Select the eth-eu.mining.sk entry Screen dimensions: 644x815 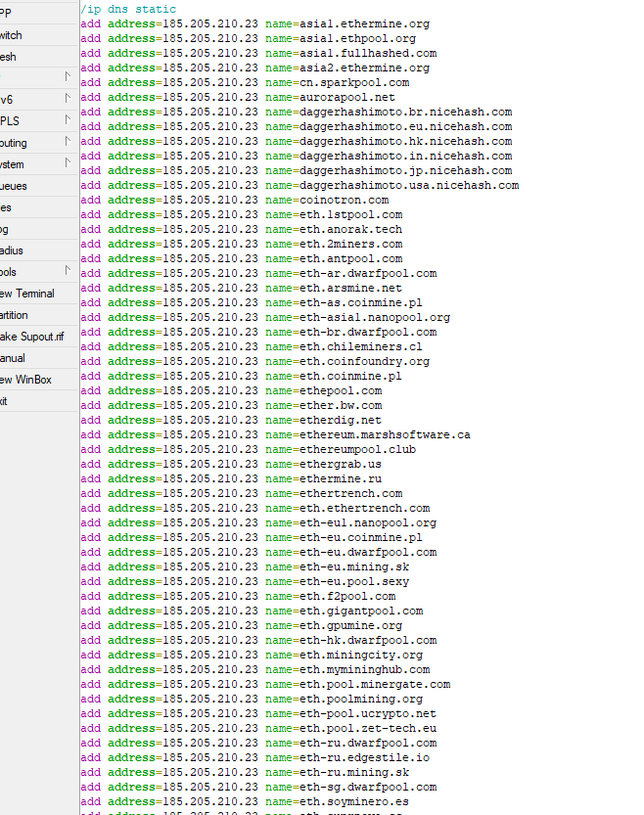(x=245, y=566)
